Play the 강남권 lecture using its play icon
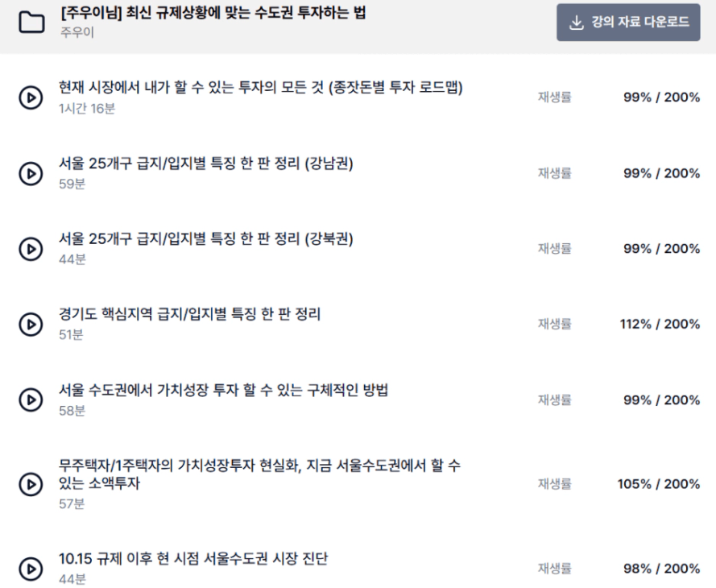The image size is (716, 588). point(31,173)
